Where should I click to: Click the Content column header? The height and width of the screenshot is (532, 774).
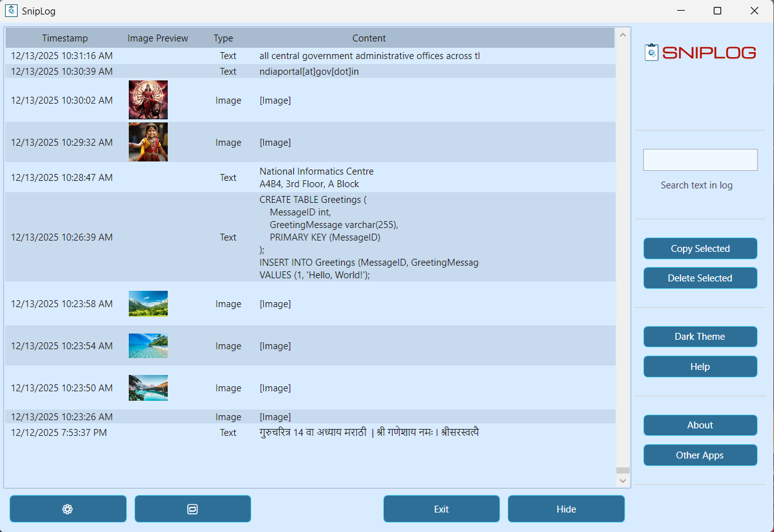[x=369, y=38]
